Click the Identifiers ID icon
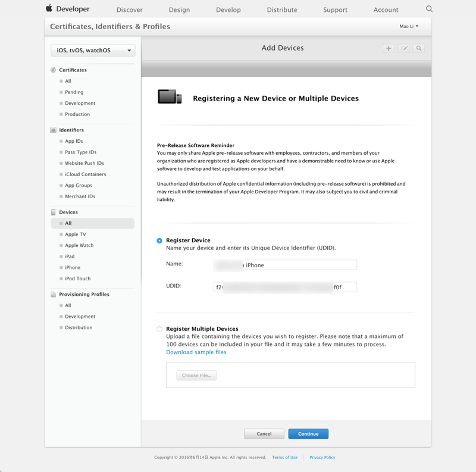The width and height of the screenshot is (476, 472). point(54,130)
